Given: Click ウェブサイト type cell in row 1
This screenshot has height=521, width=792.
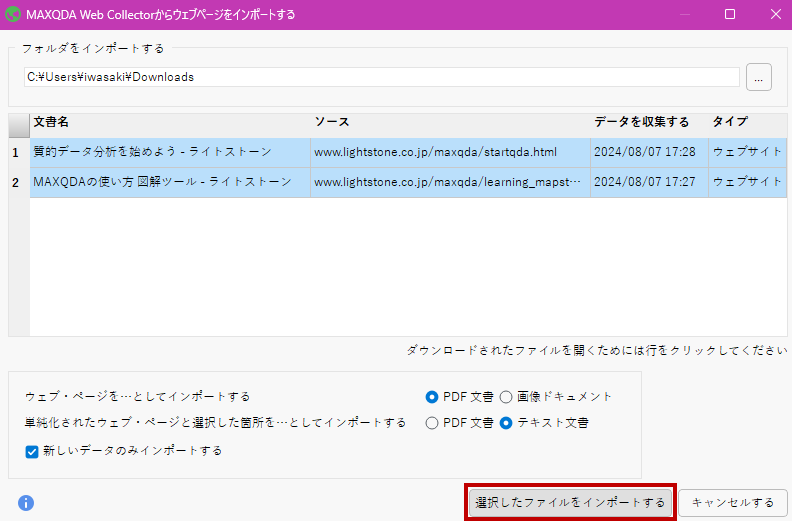Looking at the screenshot, I should pos(748,152).
